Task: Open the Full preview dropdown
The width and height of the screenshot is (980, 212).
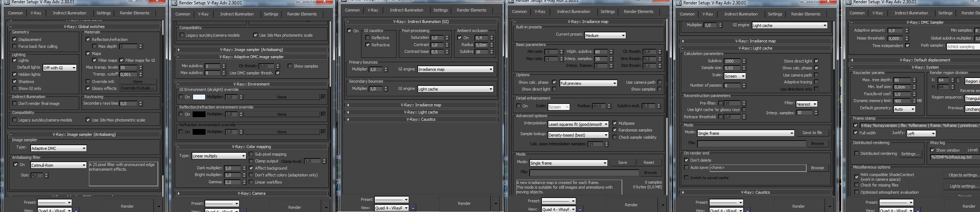Action: [x=588, y=83]
